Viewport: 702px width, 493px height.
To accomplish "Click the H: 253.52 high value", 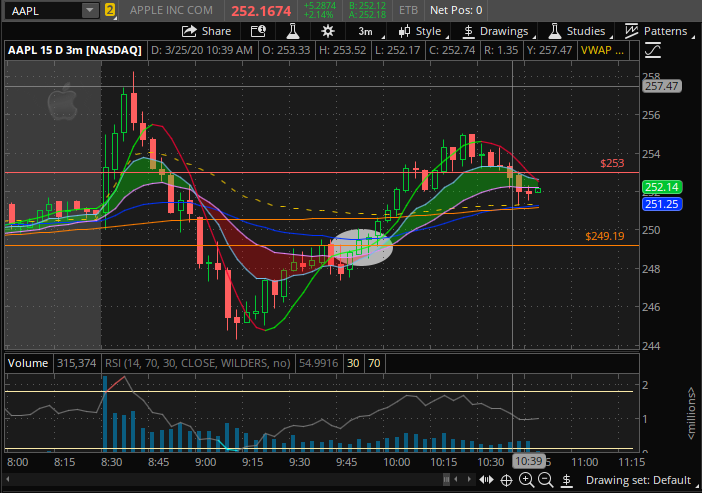I will (342, 50).
